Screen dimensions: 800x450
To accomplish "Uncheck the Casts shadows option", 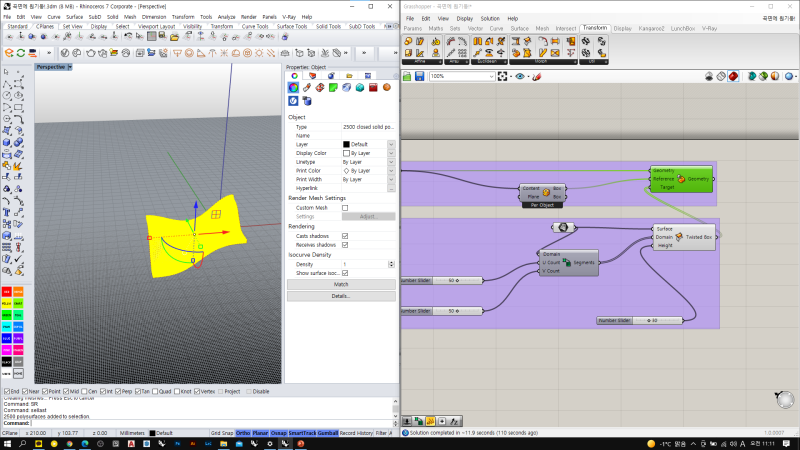I will [x=345, y=235].
